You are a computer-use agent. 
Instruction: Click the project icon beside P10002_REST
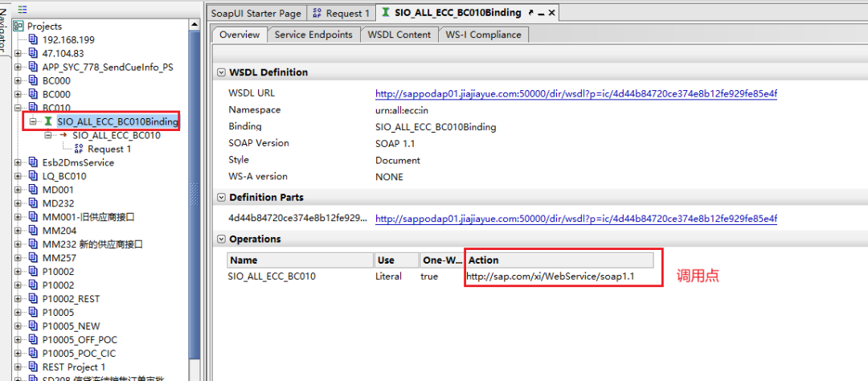click(x=33, y=299)
